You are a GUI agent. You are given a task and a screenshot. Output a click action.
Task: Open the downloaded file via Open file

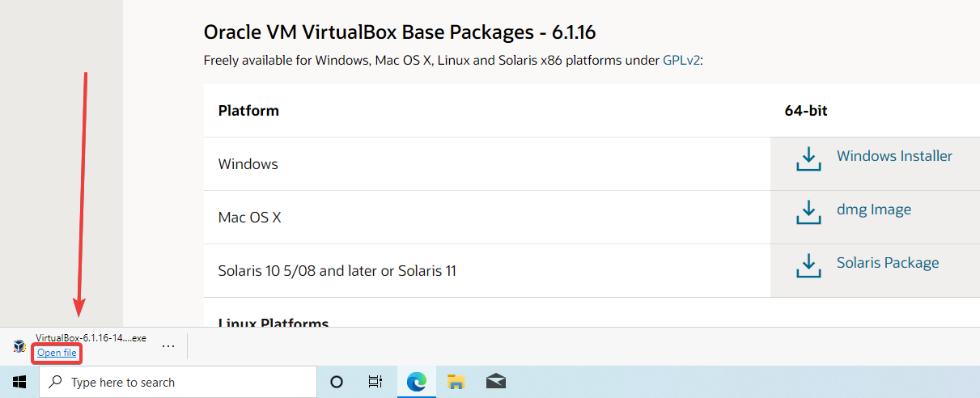tap(57, 353)
